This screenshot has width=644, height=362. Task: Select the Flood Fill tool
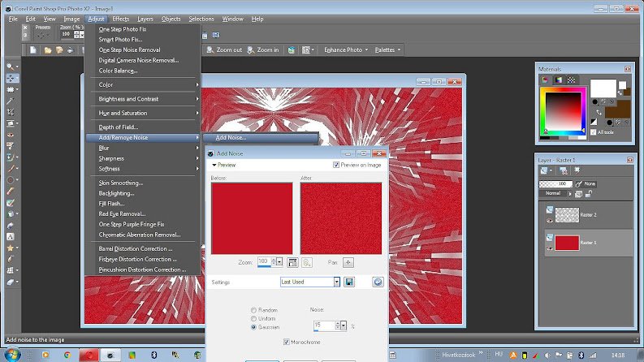[11, 213]
